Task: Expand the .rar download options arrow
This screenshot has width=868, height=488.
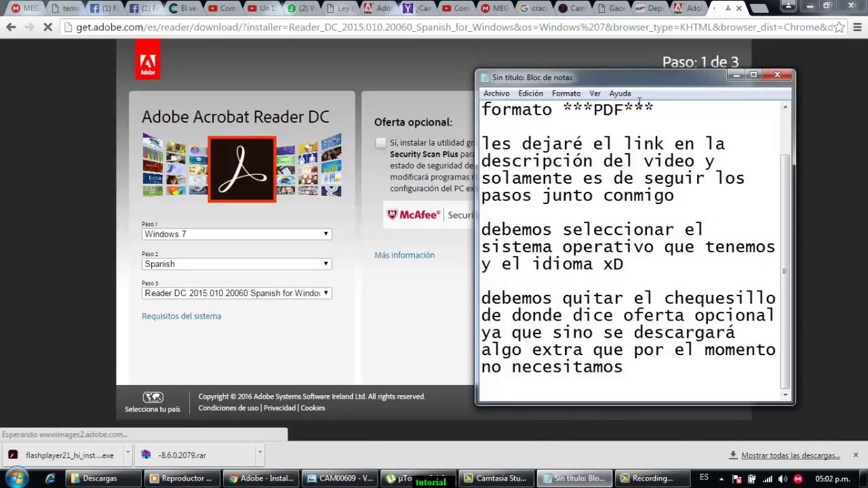Action: (x=259, y=455)
